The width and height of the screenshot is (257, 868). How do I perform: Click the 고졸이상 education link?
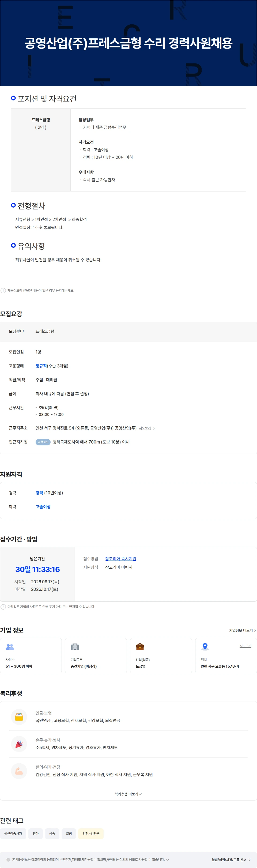tap(43, 507)
